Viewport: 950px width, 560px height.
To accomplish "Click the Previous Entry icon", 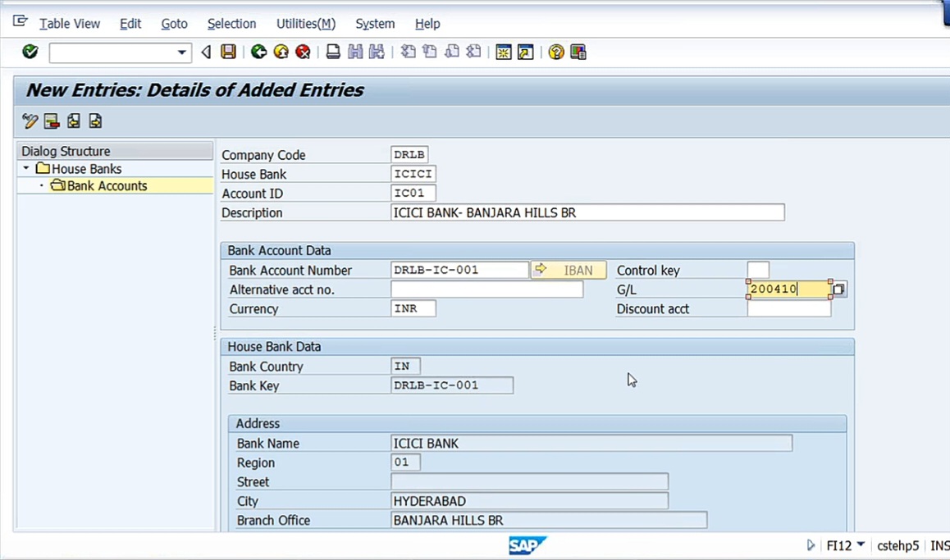I will click(x=73, y=121).
